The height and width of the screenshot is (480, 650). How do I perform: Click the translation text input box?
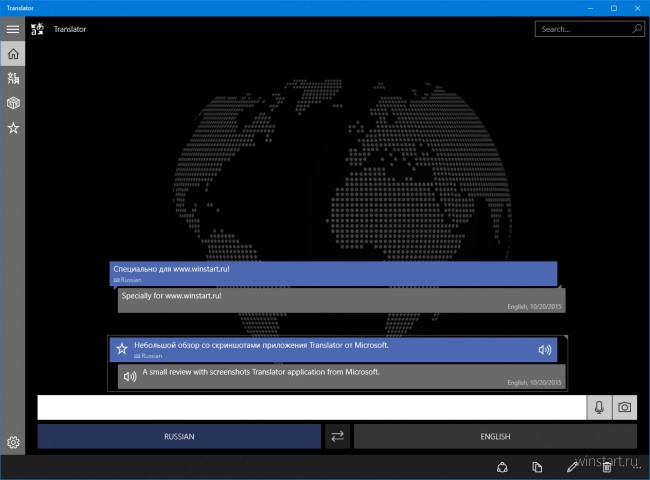312,407
